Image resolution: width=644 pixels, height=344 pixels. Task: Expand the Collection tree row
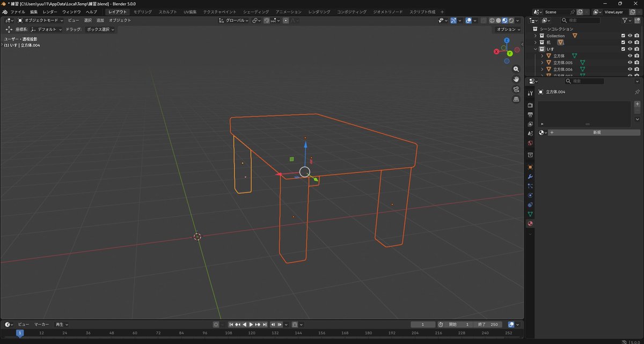click(535, 35)
